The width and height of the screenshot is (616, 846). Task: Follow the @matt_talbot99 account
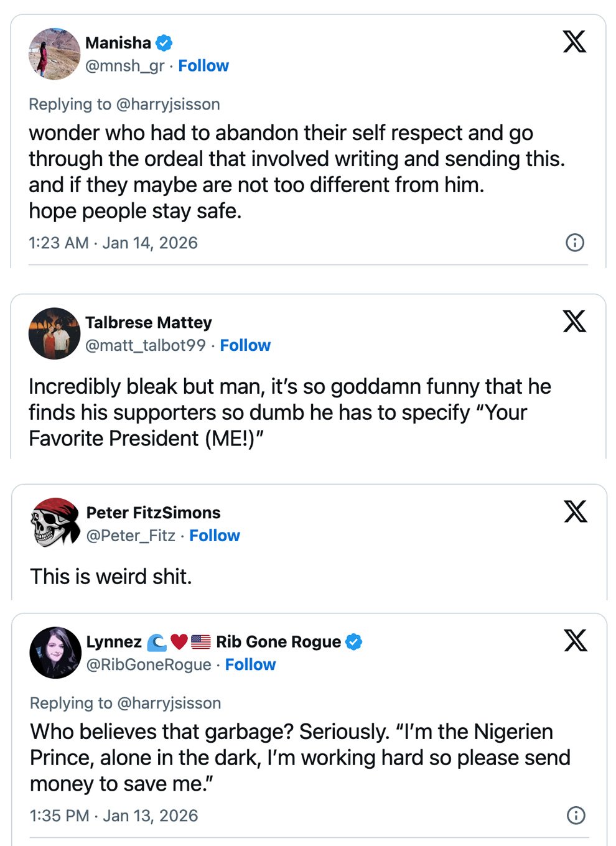[x=245, y=346]
